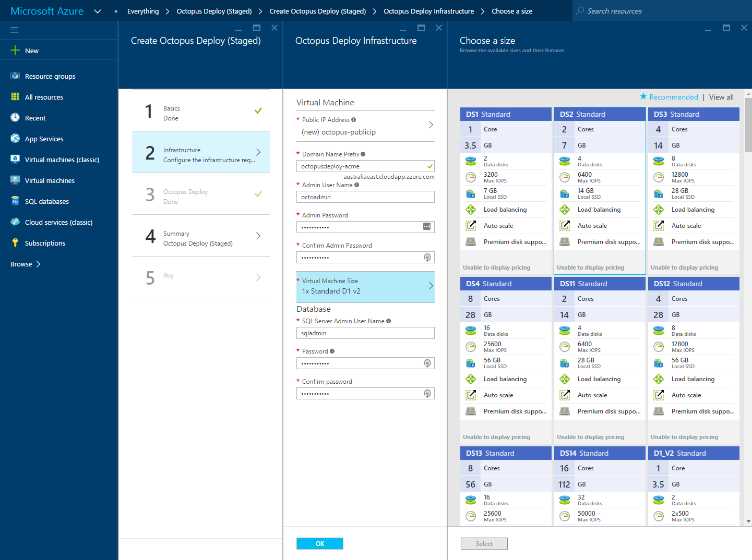Screen dimensions: 752x560
Task: Expand the Summary step chevron
Action: click(258, 236)
